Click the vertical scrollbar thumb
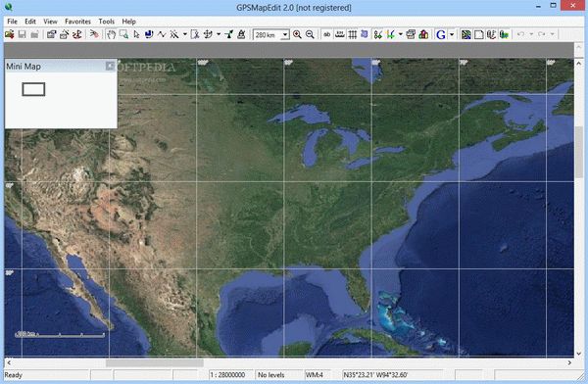 click(x=579, y=153)
